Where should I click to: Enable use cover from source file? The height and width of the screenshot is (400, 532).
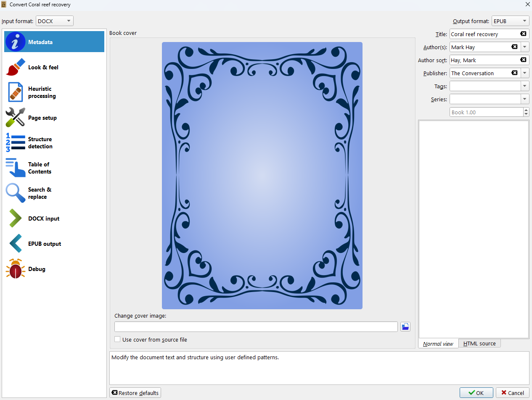[x=117, y=339]
